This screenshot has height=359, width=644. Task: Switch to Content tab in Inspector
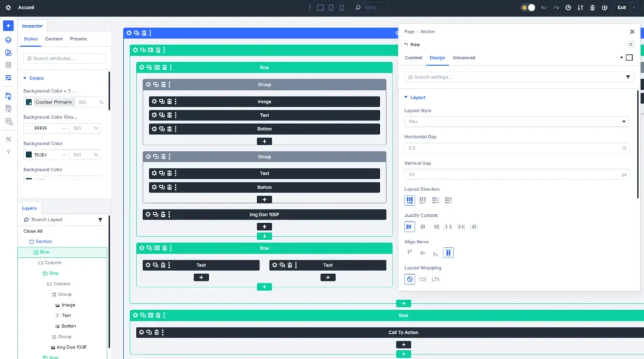pos(54,39)
